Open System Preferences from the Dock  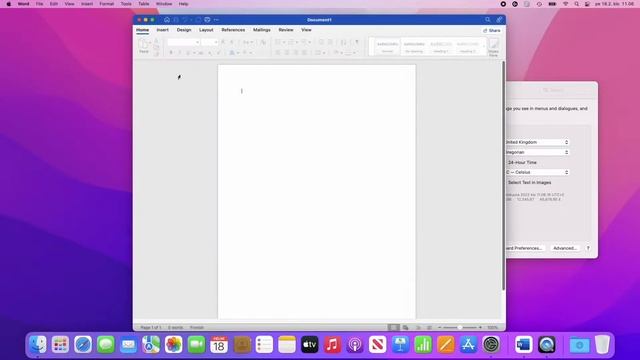491,344
